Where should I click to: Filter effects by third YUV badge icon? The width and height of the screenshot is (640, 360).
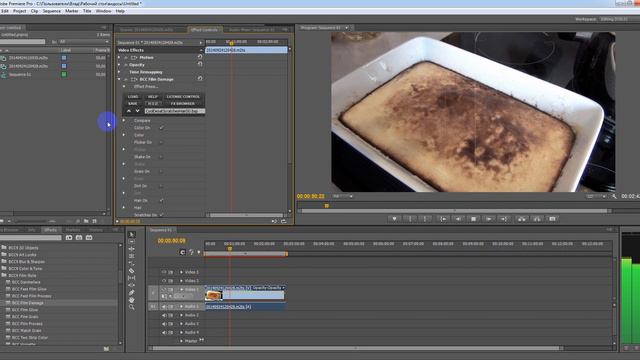point(89,238)
